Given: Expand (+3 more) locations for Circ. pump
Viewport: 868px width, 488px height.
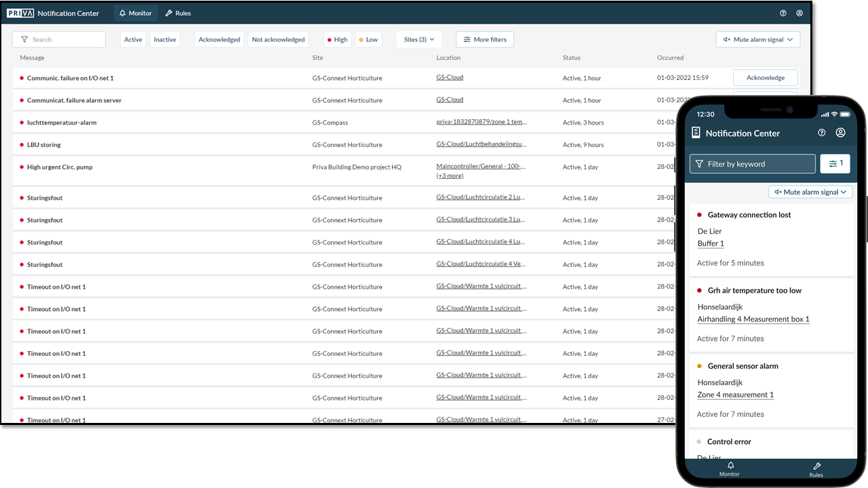Looking at the screenshot, I should coord(450,176).
